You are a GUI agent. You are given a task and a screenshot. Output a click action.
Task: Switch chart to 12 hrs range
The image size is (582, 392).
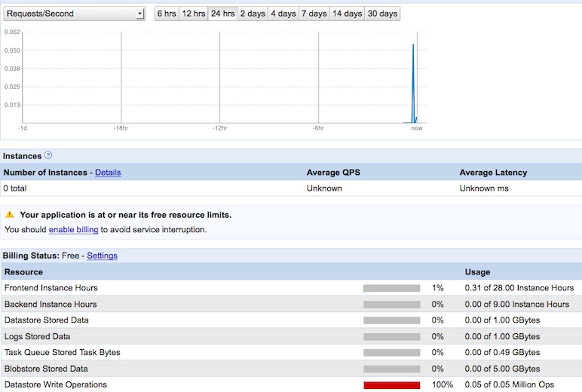pyautogui.click(x=194, y=14)
